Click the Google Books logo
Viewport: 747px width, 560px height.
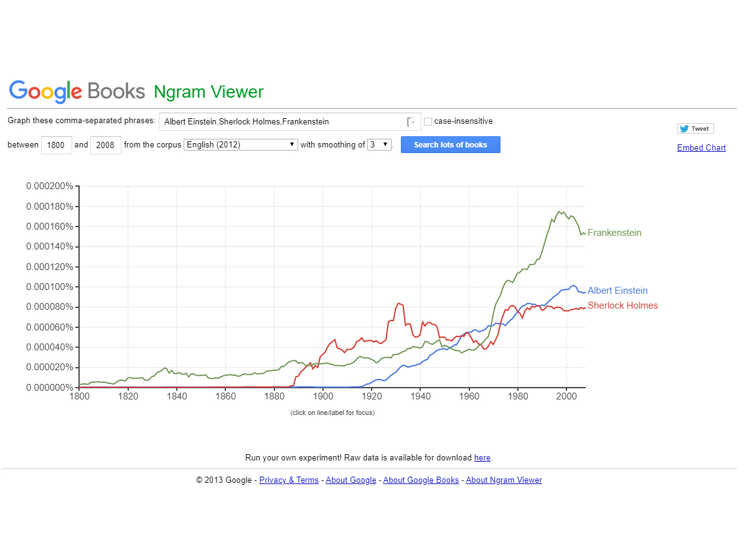click(77, 91)
